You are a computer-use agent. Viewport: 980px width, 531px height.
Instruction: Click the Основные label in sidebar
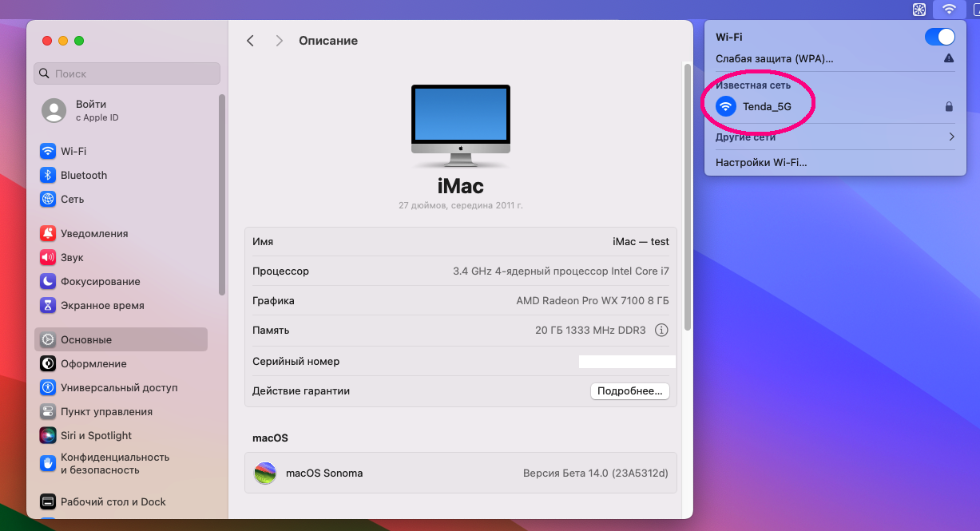click(x=86, y=339)
